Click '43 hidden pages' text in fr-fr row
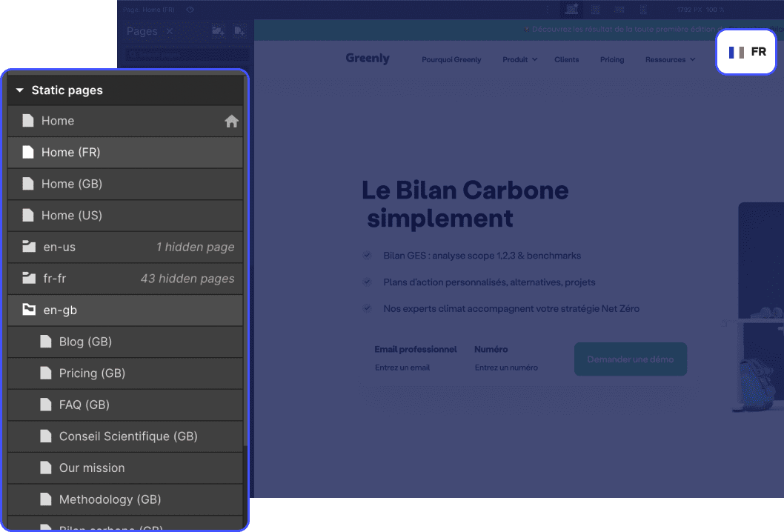Screen dimensions: 784x532 click(x=187, y=279)
